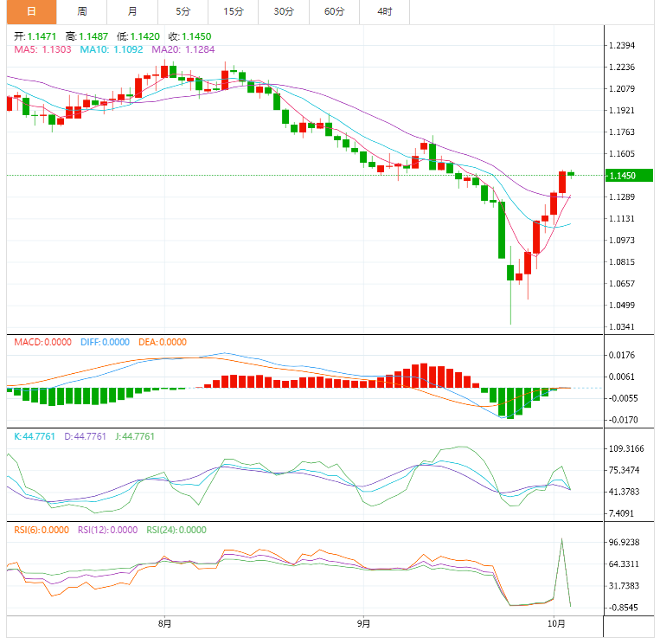Image resolution: width=660 pixels, height=644 pixels.
Task: Open the 30分 chart tab
Action: click(284, 12)
